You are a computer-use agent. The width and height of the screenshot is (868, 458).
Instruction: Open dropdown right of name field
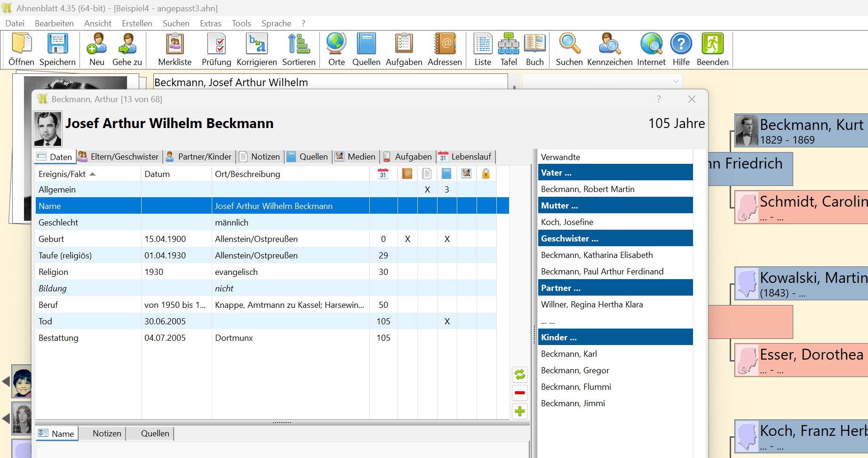[676, 81]
